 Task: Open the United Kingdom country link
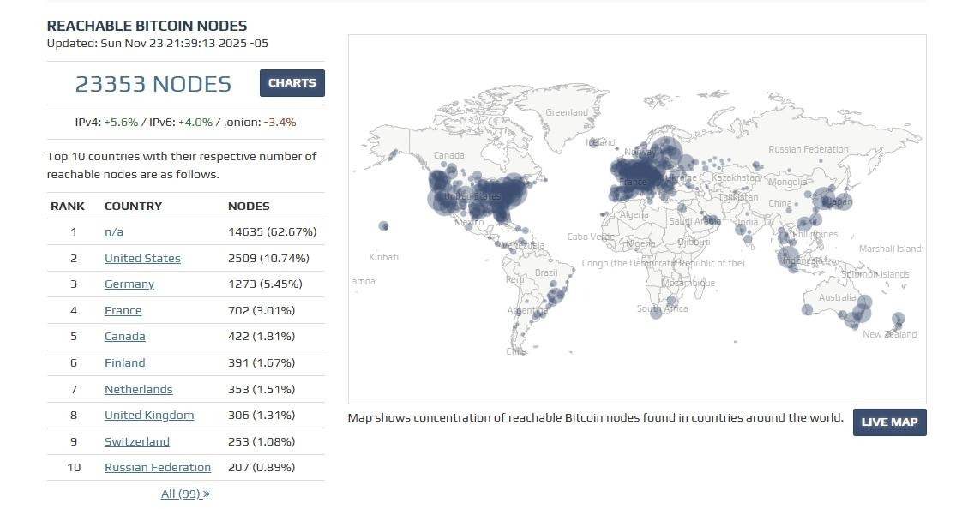[149, 415]
